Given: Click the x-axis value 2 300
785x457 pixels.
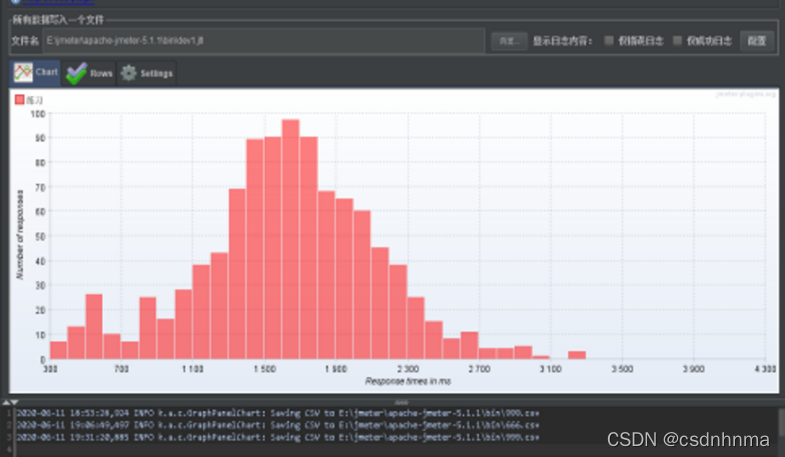Looking at the screenshot, I should [x=408, y=369].
